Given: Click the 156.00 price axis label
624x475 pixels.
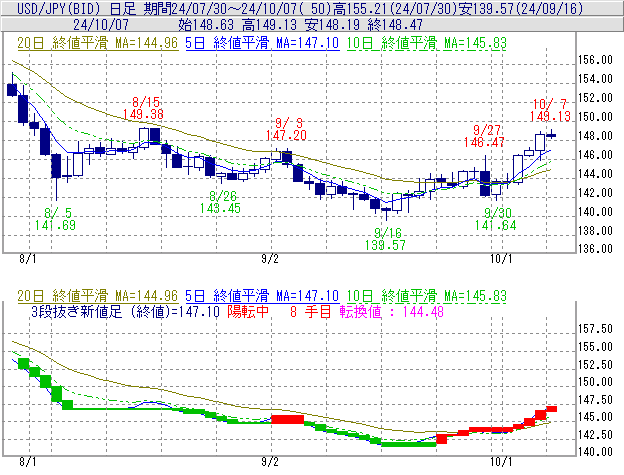Looking at the screenshot, I should [x=595, y=60].
